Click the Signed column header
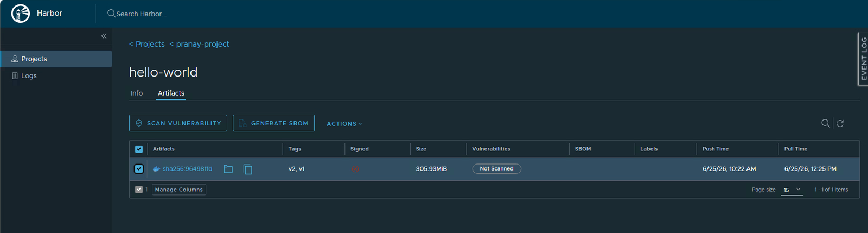Screen dimensions: 868x233 [x=359, y=149]
